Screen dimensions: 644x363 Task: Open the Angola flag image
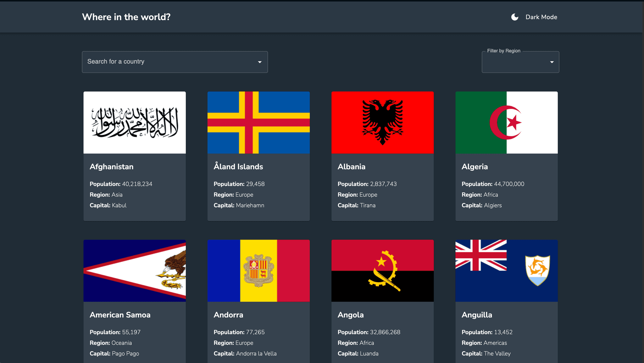382,271
